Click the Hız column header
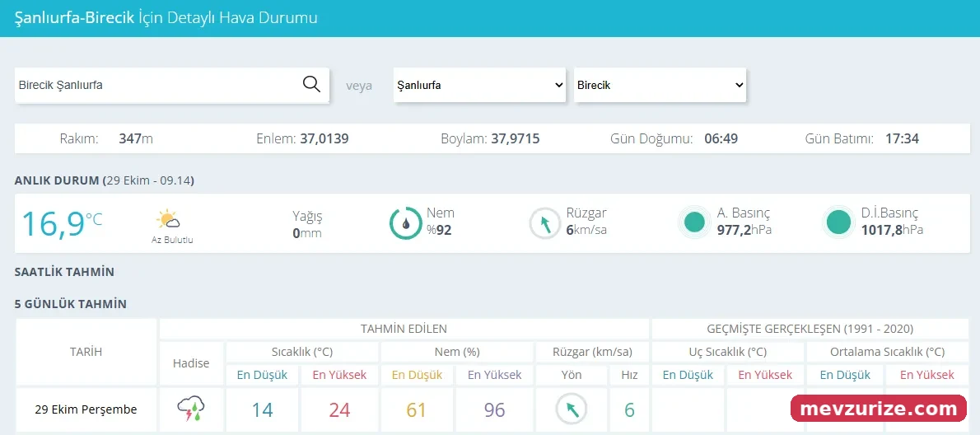Image resolution: width=980 pixels, height=435 pixels. (628, 375)
